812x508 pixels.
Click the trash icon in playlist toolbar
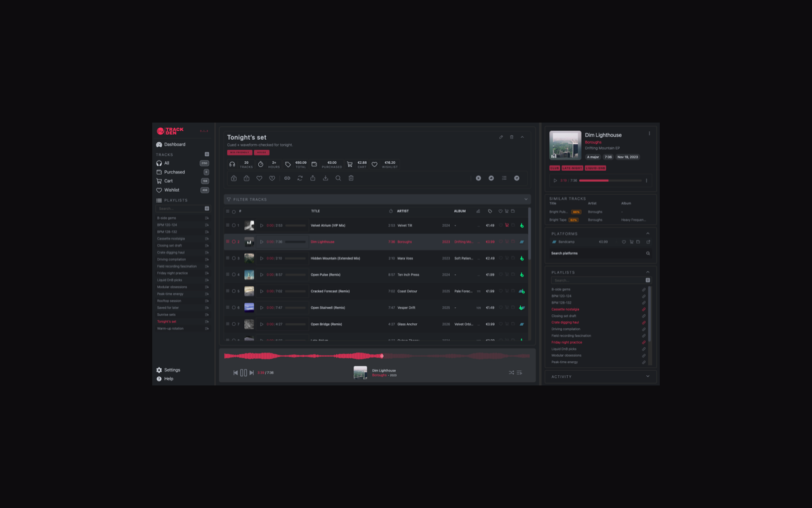coord(351,178)
